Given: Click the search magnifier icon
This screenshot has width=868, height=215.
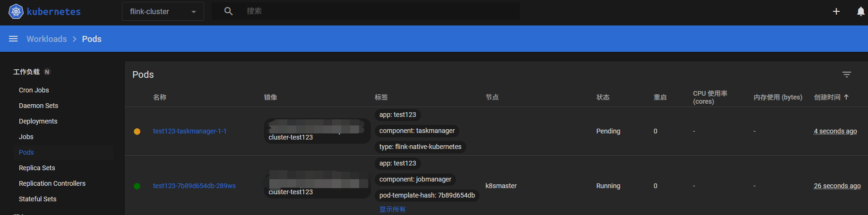Looking at the screenshot, I should (228, 11).
